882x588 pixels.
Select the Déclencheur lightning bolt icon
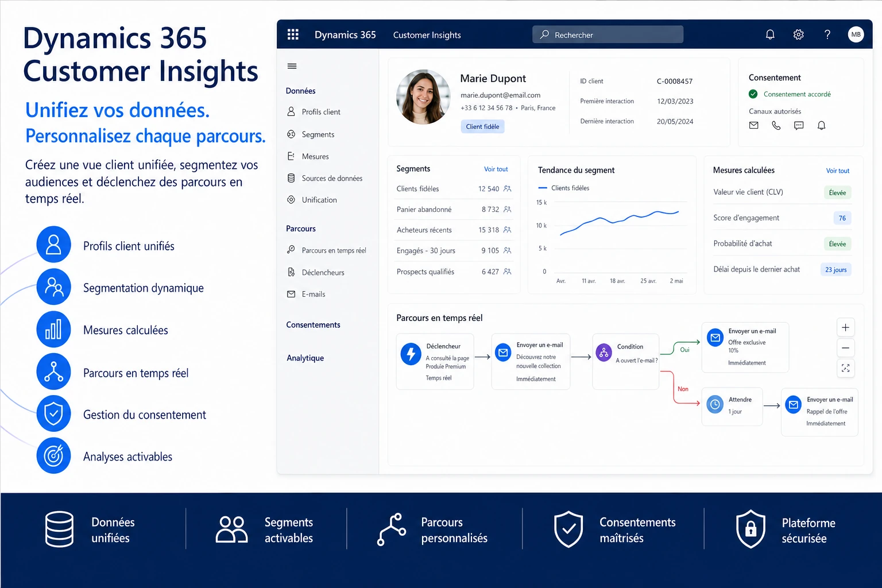pos(411,354)
